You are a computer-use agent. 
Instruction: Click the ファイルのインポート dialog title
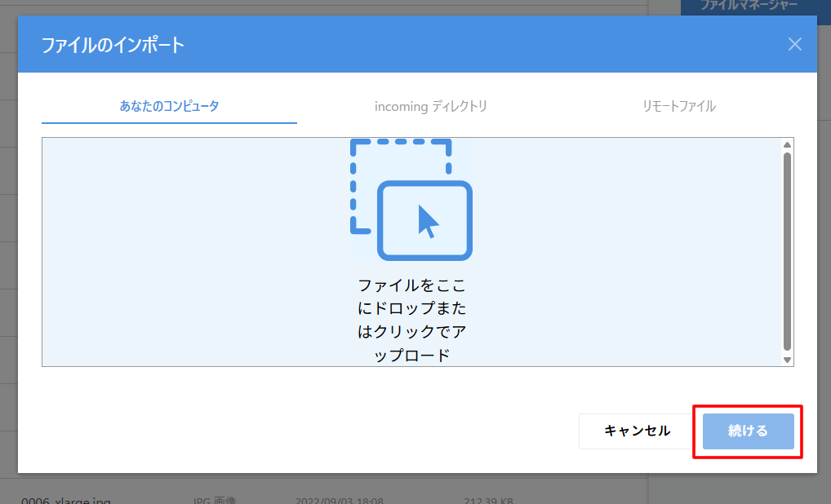click(x=113, y=45)
